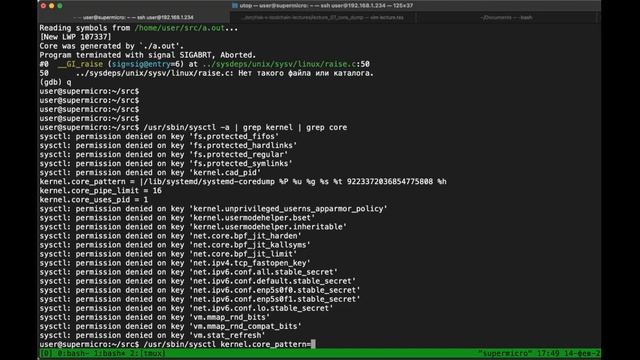Click the 'kernel.cad_pid' key
Screen dimensions: 640x360
tap(225, 173)
